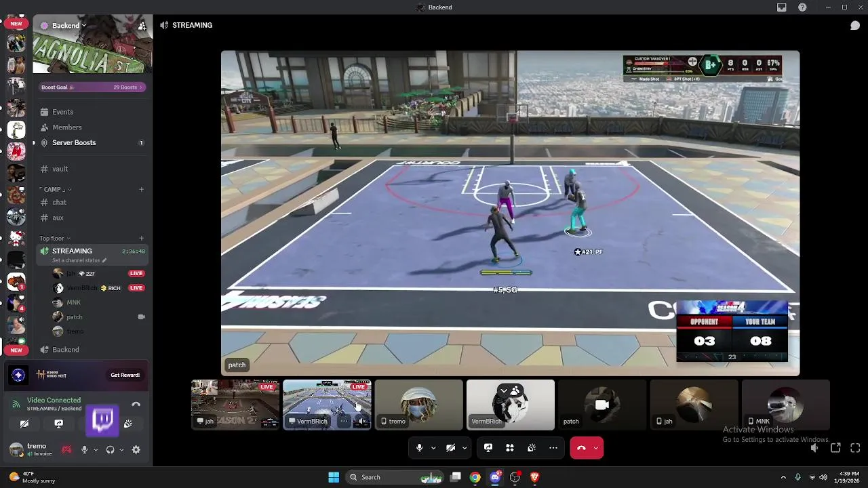Deafen using the headphones icon
868x488 pixels.
[110, 449]
